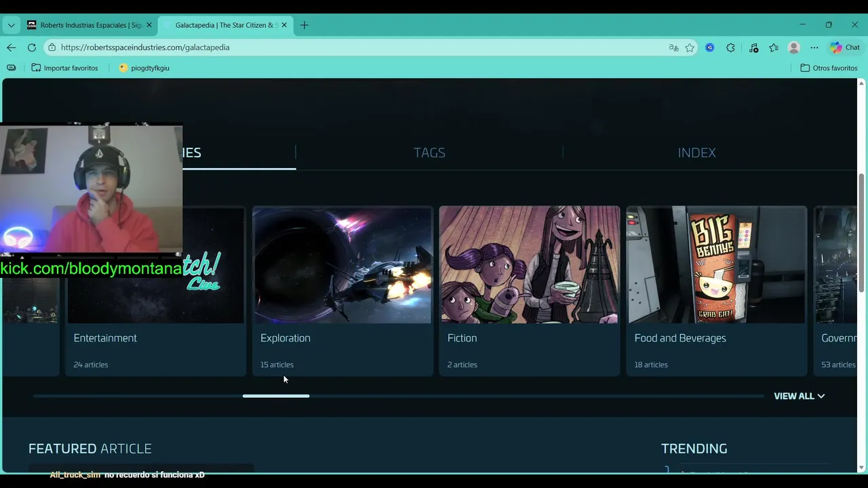The width and height of the screenshot is (868, 488).
Task: Add page to favorites star
Action: 690,47
